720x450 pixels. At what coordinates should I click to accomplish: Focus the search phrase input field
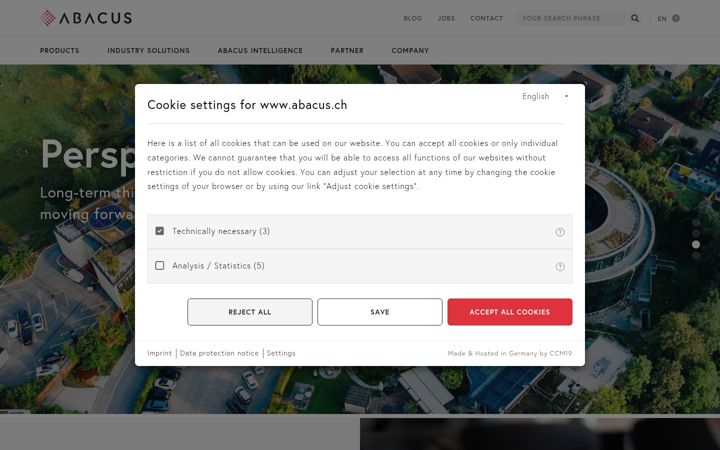click(x=570, y=18)
